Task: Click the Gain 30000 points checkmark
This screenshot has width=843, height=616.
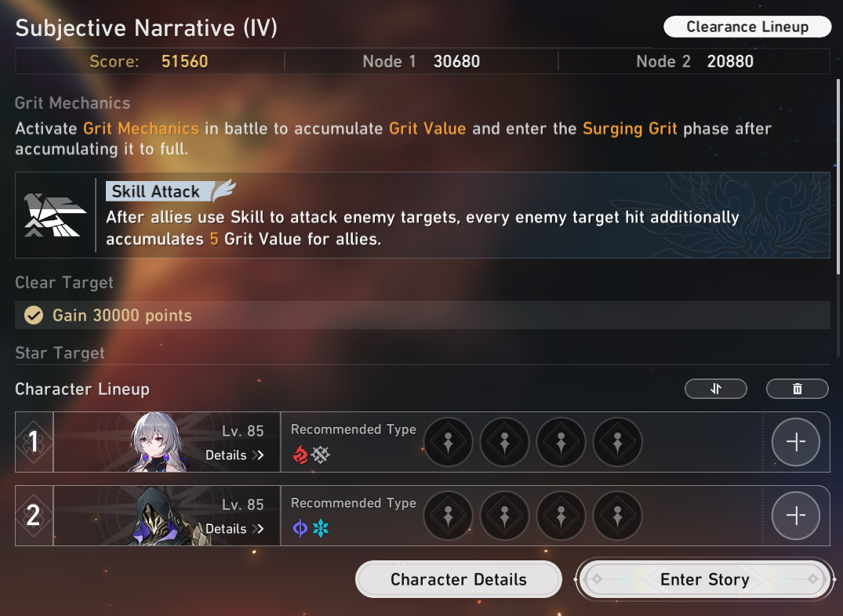Action: pos(34,316)
